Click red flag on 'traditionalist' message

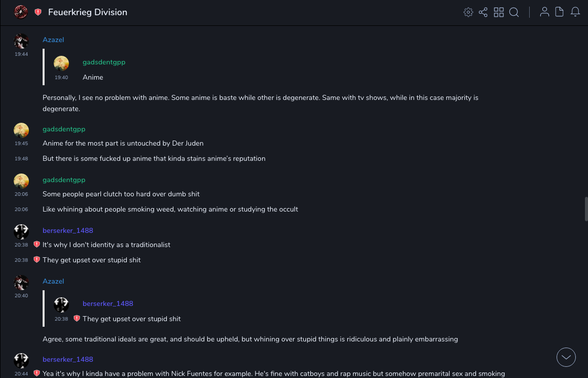36,245
